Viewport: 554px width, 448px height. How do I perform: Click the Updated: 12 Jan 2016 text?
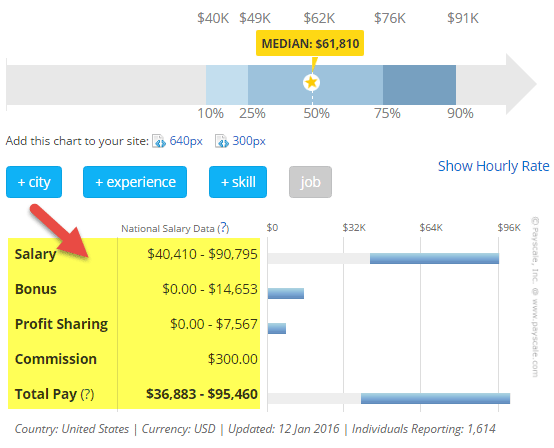(284, 429)
